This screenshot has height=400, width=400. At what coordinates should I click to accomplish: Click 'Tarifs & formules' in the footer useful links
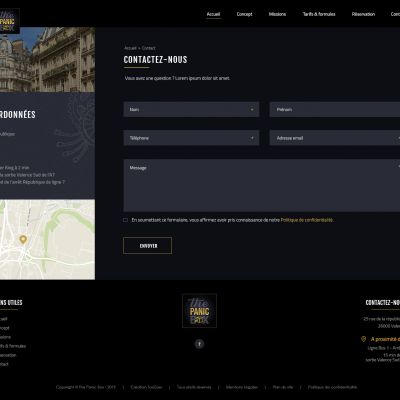(13, 346)
